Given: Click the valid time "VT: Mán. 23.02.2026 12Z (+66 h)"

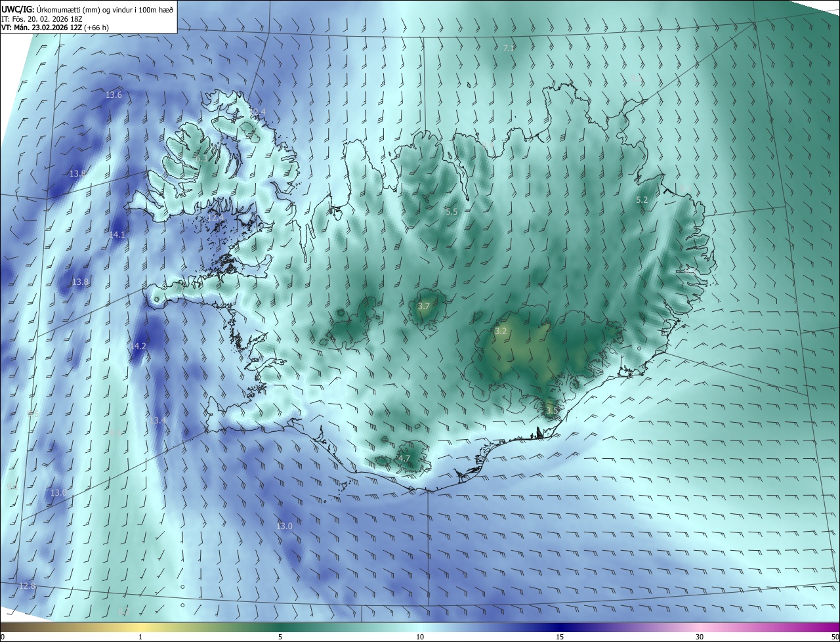Looking at the screenshot, I should [x=55, y=28].
